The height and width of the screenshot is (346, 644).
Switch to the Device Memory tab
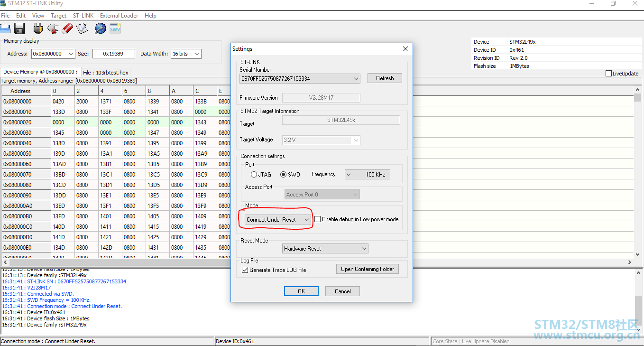[x=40, y=72]
